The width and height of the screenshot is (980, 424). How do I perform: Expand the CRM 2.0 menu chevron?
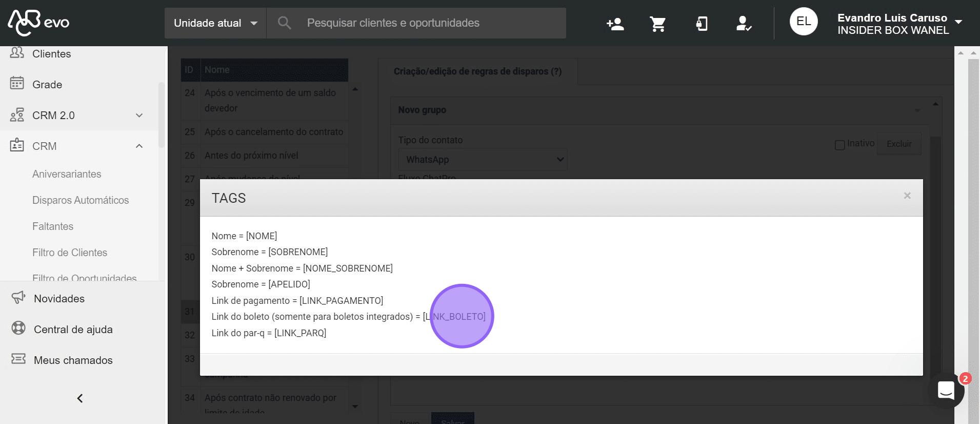click(x=139, y=115)
